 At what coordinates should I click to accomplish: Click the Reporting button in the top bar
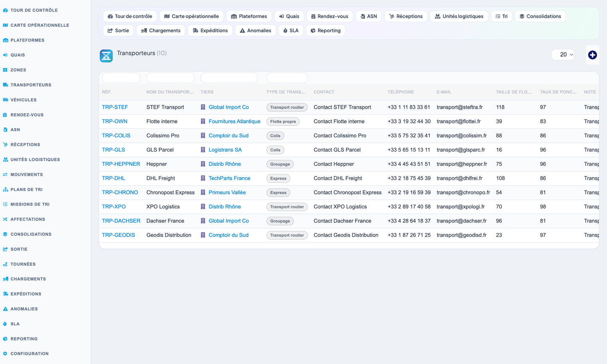326,31
